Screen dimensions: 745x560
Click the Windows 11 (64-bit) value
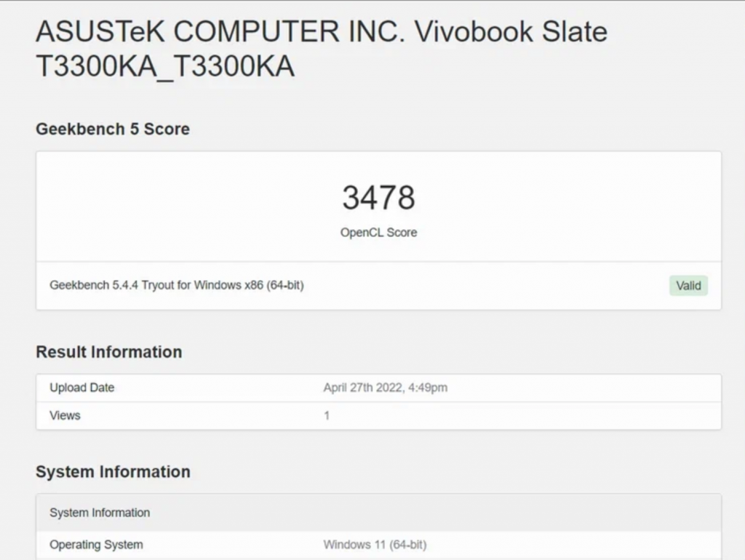click(x=375, y=545)
